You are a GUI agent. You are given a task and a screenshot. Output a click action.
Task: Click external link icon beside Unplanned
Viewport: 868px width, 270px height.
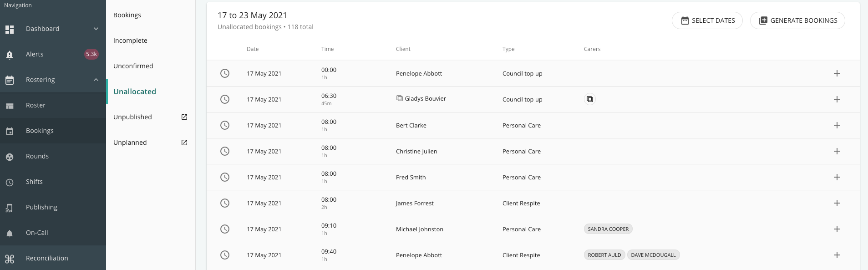click(x=184, y=143)
